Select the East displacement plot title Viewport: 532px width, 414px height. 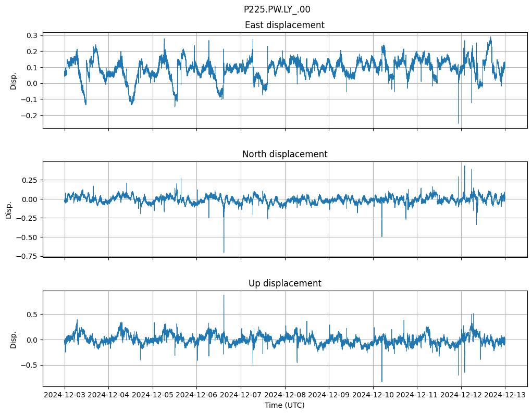pyautogui.click(x=284, y=25)
